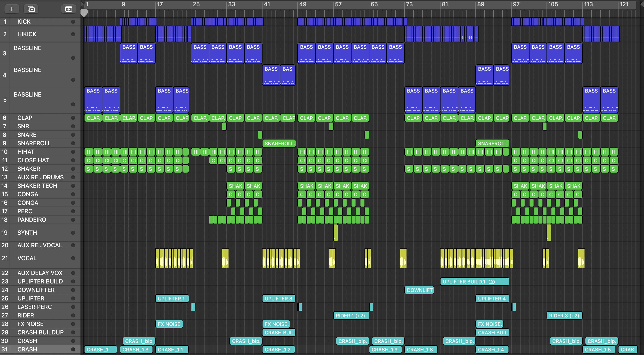Select the CRASH_1.8 region
The width and height of the screenshot is (644, 355).
421,349
